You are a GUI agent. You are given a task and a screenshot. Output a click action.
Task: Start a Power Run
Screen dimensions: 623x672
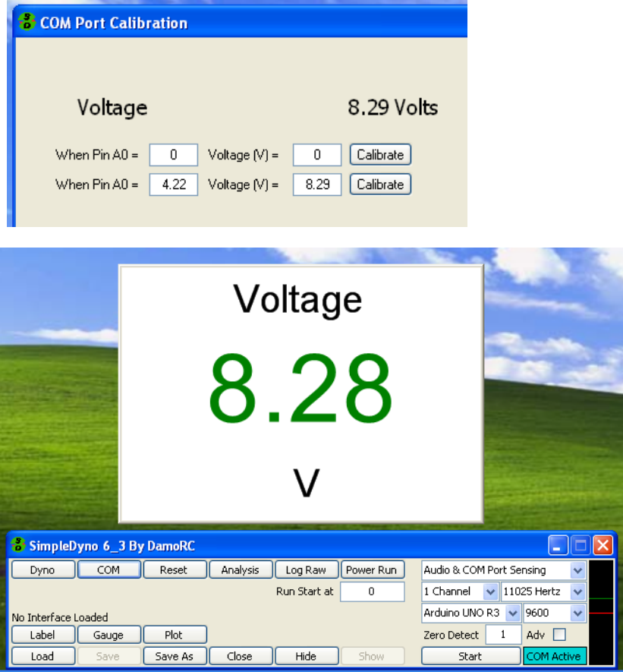point(372,569)
